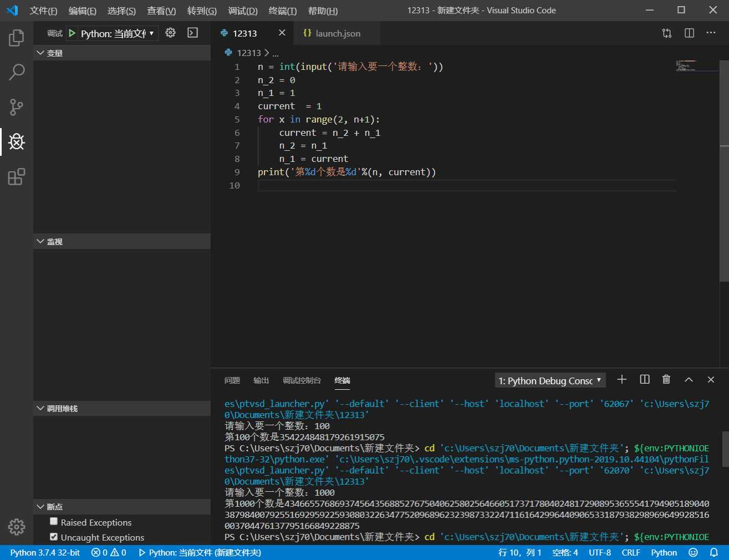The height and width of the screenshot is (560, 729).
Task: Open the 编辑(E) menu
Action: [x=82, y=11]
